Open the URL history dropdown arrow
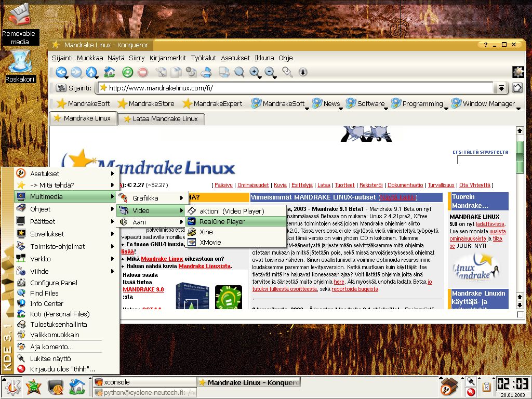532x399 pixels. (501, 88)
